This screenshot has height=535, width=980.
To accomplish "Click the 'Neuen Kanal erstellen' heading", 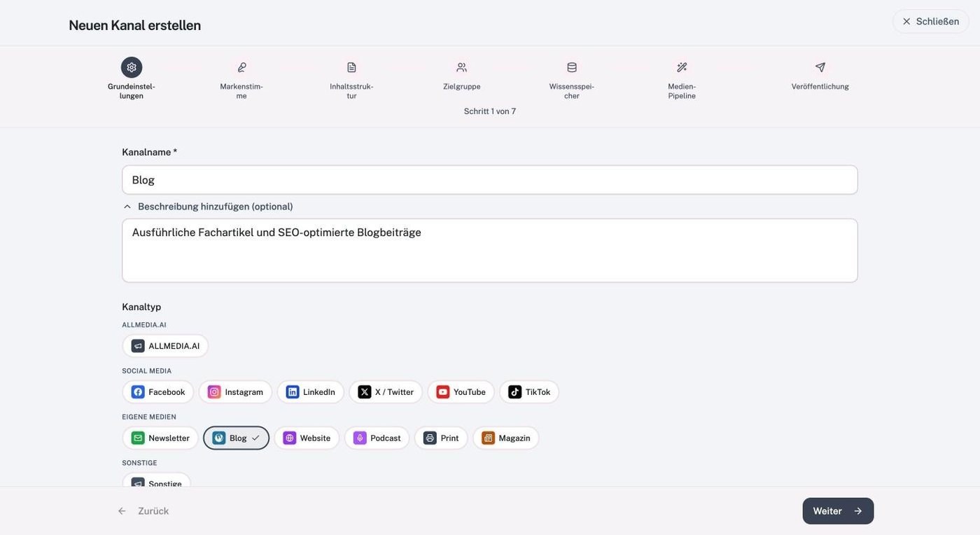I will tap(135, 25).
